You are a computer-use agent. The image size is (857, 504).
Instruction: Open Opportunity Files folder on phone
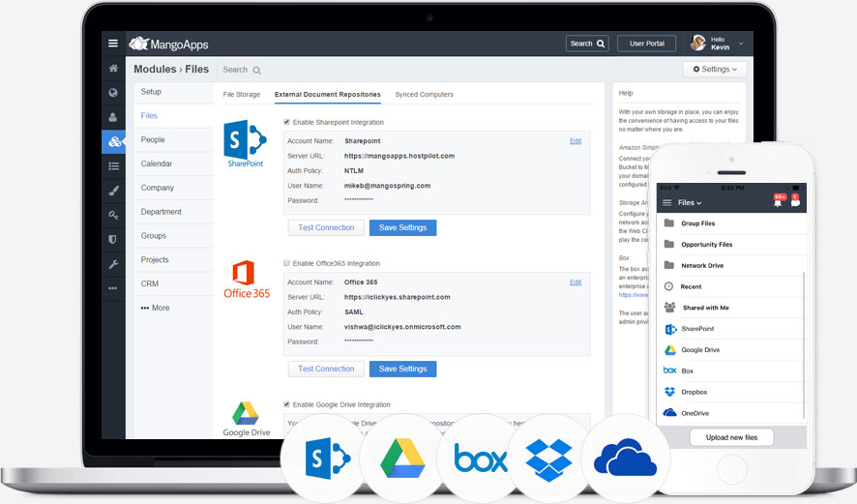click(x=731, y=245)
